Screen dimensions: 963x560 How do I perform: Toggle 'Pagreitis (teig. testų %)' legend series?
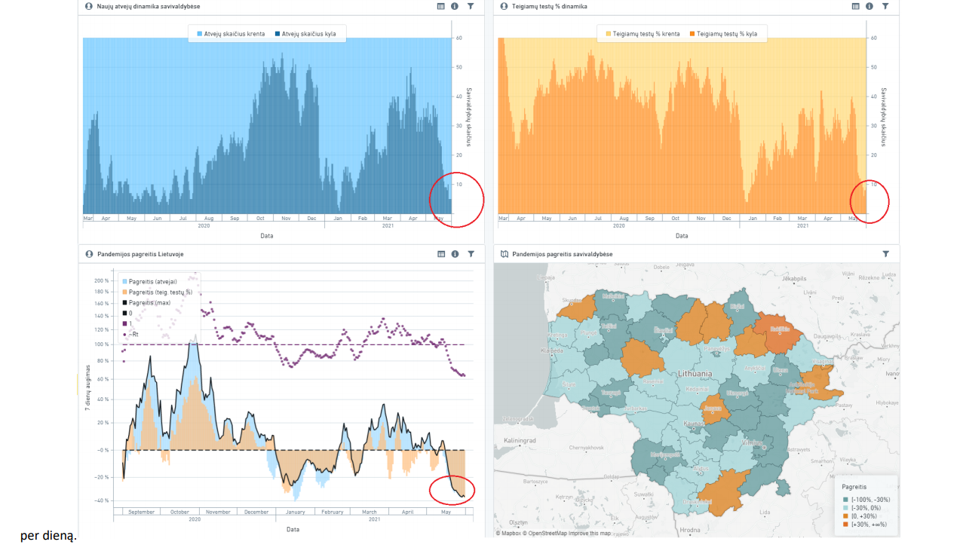point(157,292)
